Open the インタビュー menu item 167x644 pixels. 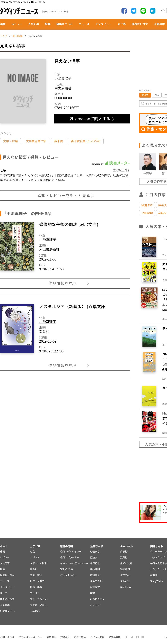coord(103,24)
